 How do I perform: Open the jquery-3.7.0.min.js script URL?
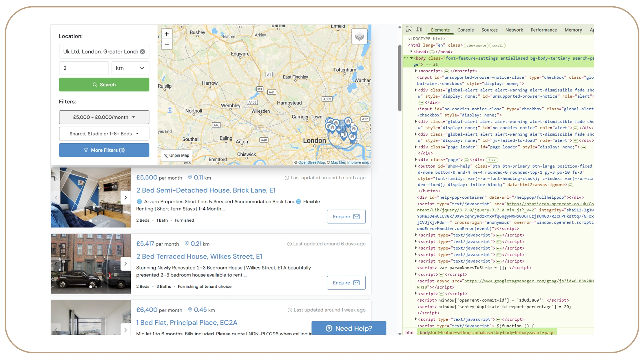[505, 207]
